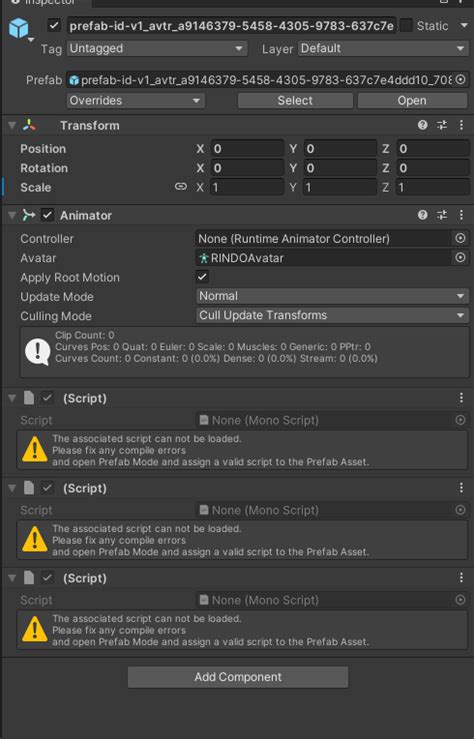The image size is (474, 739).
Task: Click the Rotation X field
Action: click(x=247, y=168)
